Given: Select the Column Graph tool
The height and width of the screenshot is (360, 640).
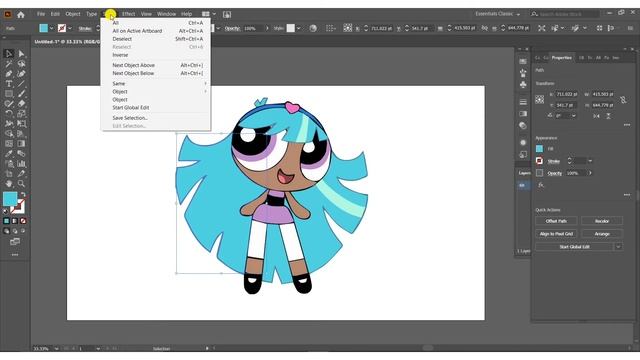Looking at the screenshot, I should (22, 164).
